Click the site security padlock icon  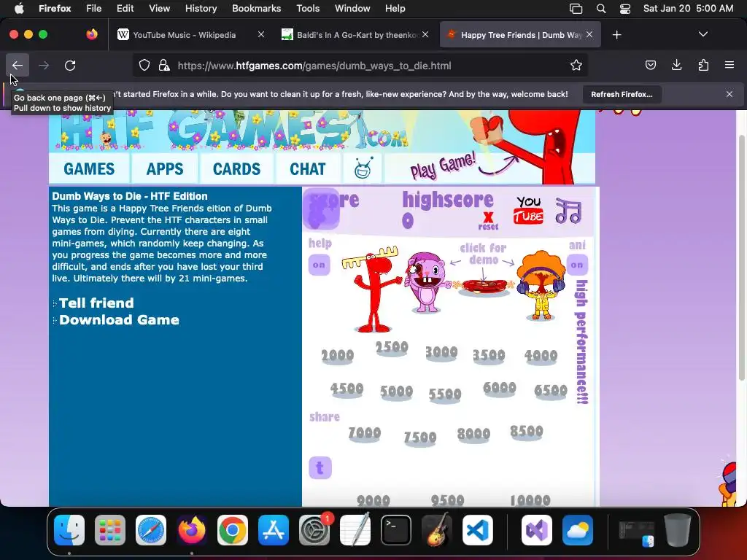[164, 65]
